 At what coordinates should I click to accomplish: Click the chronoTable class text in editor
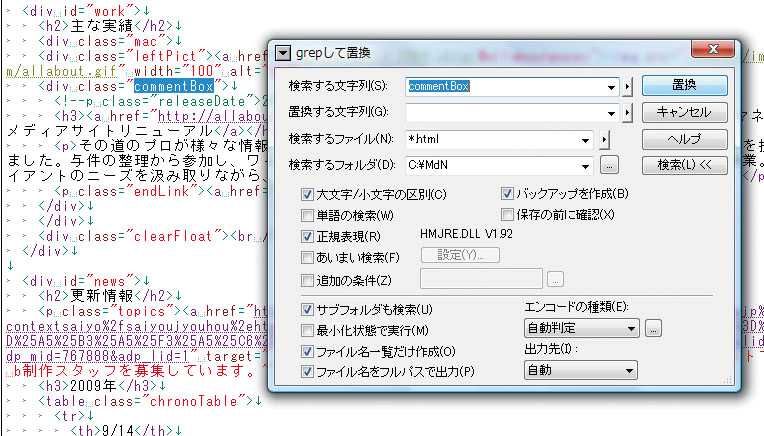coord(194,401)
